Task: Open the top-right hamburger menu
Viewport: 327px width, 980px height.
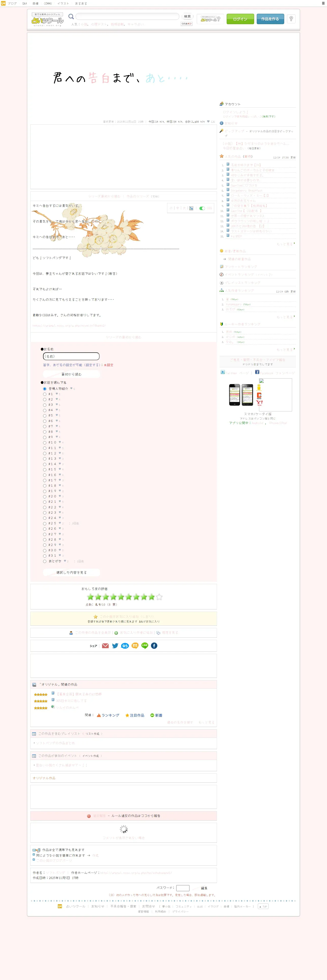Action: 324,3
